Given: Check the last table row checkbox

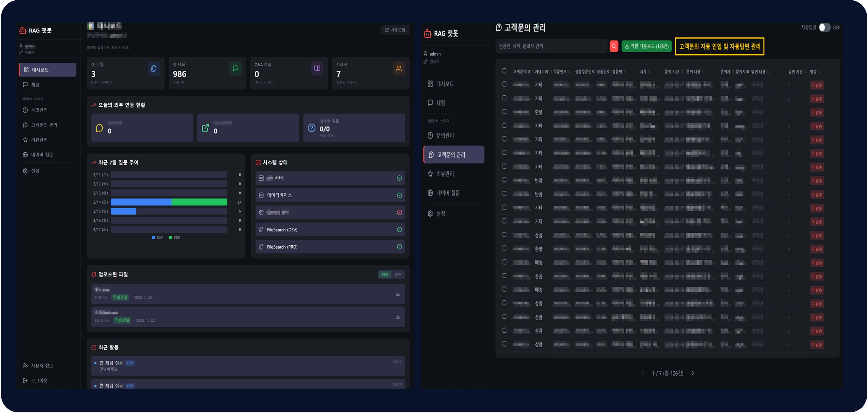Looking at the screenshot, I should coord(504,344).
